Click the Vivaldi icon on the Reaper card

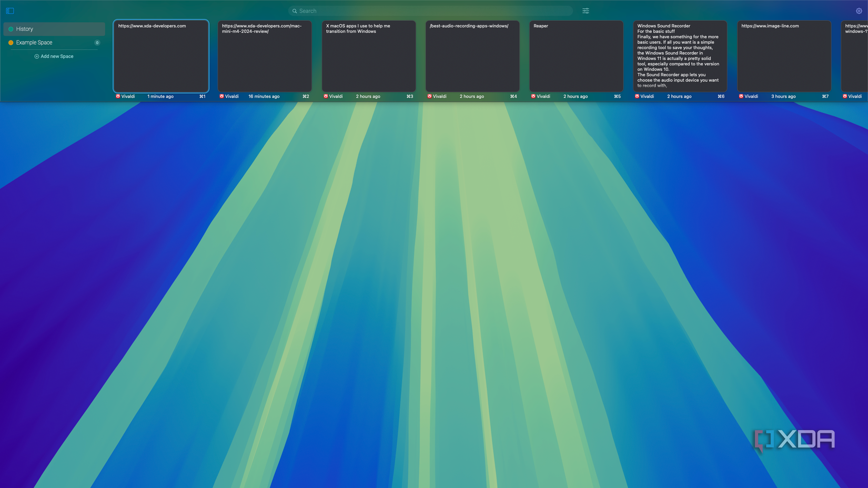click(x=532, y=96)
